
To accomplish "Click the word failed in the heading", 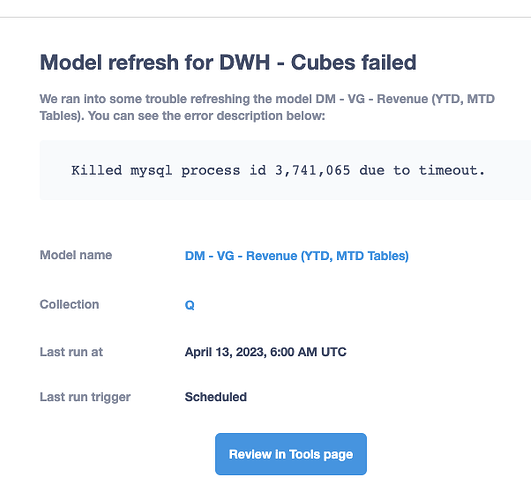I will tap(389, 62).
